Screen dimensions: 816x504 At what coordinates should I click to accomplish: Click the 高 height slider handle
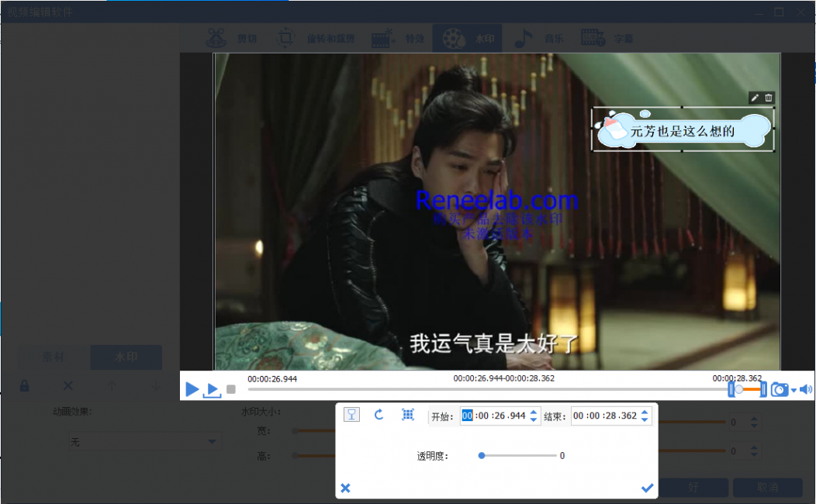[295, 456]
